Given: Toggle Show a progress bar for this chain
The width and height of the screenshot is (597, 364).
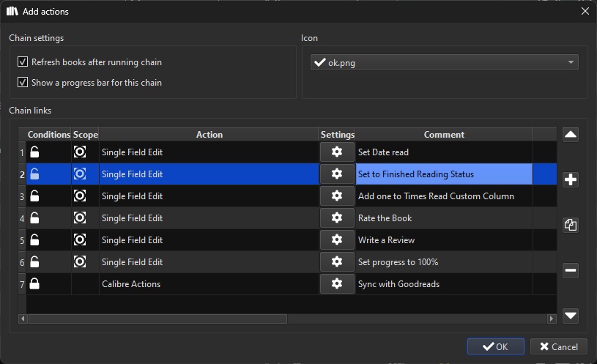Looking at the screenshot, I should [x=23, y=82].
